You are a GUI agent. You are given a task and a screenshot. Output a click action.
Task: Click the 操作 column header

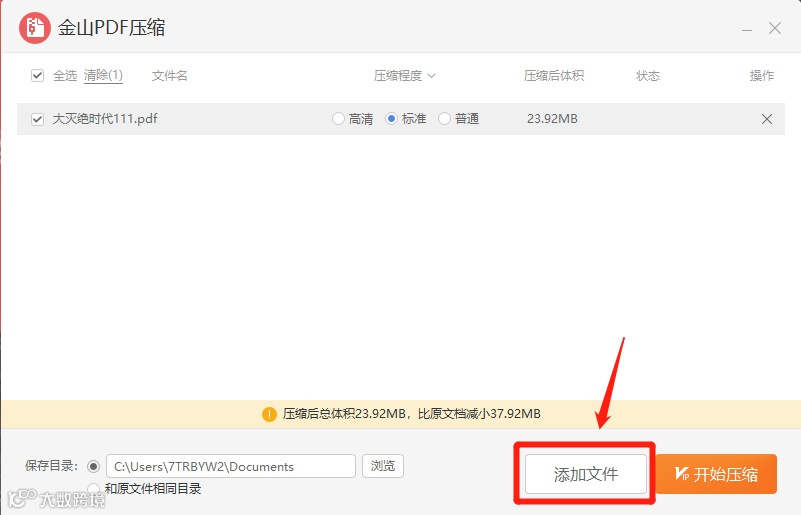[x=762, y=76]
